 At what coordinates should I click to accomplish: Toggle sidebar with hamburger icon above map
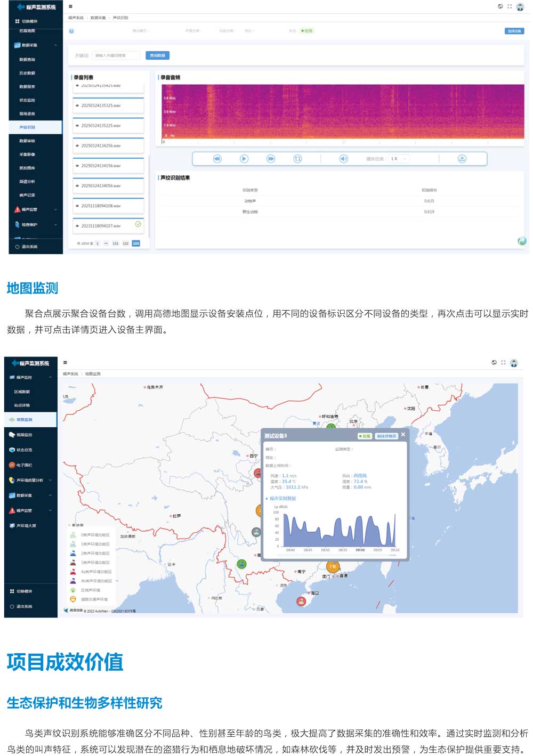(x=65, y=362)
